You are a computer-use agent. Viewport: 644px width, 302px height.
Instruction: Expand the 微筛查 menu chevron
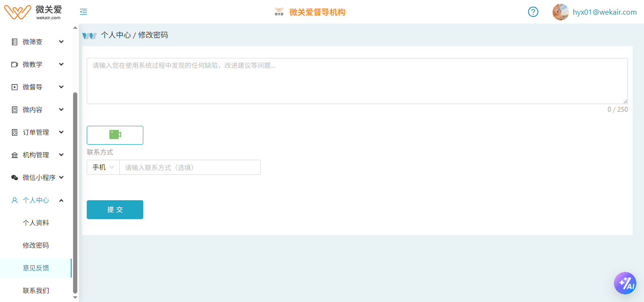point(61,42)
